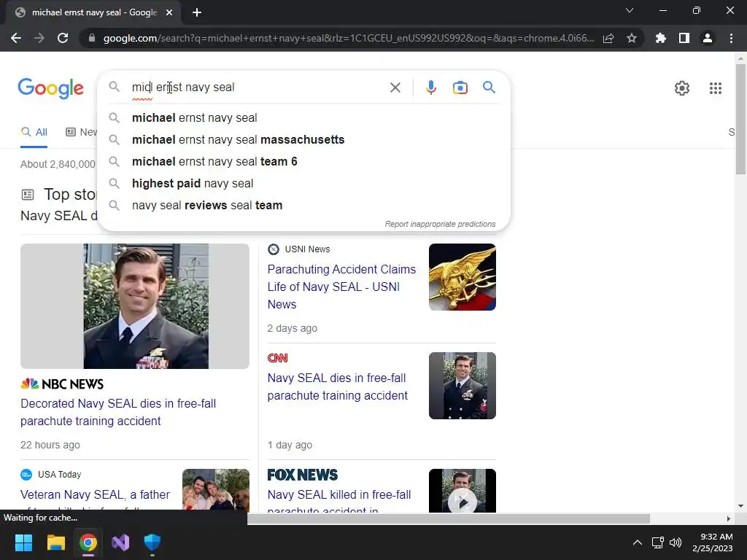
Task: Open Visual Studio from taskbar
Action: (x=120, y=542)
